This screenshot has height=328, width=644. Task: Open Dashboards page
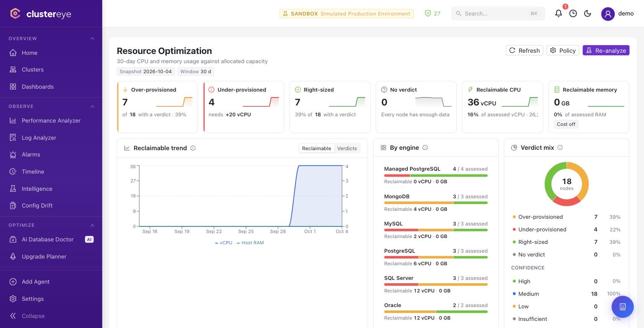51,87
